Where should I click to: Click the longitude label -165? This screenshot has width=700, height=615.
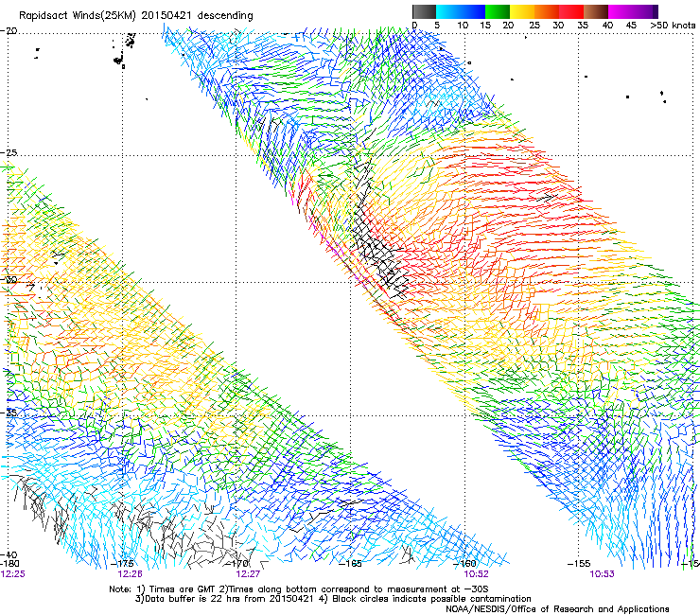coord(350,564)
